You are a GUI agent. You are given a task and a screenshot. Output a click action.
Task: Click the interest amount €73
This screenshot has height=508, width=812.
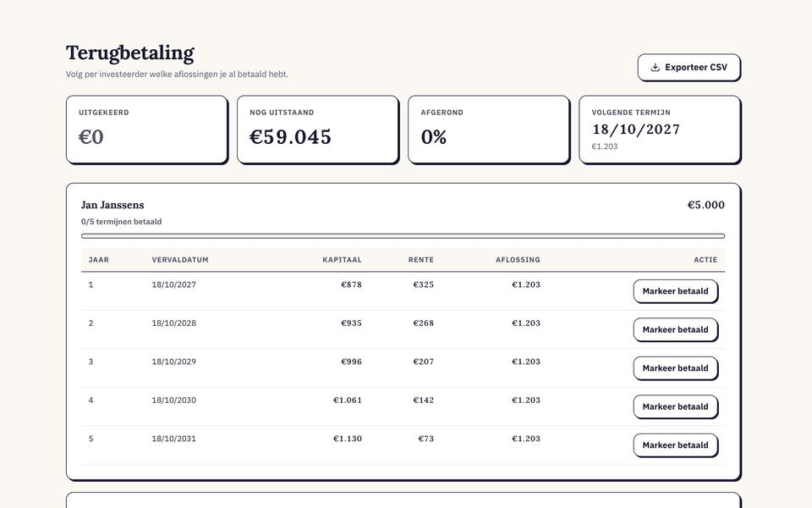[x=426, y=439]
